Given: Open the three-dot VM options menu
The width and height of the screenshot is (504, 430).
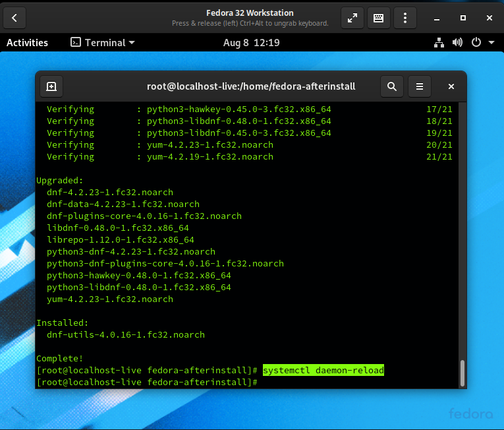Looking at the screenshot, I should pyautogui.click(x=405, y=18).
